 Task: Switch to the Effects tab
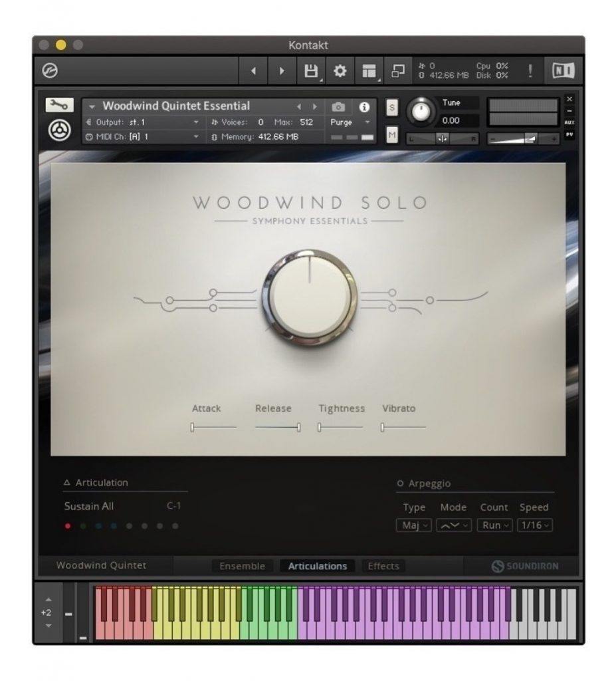click(383, 566)
